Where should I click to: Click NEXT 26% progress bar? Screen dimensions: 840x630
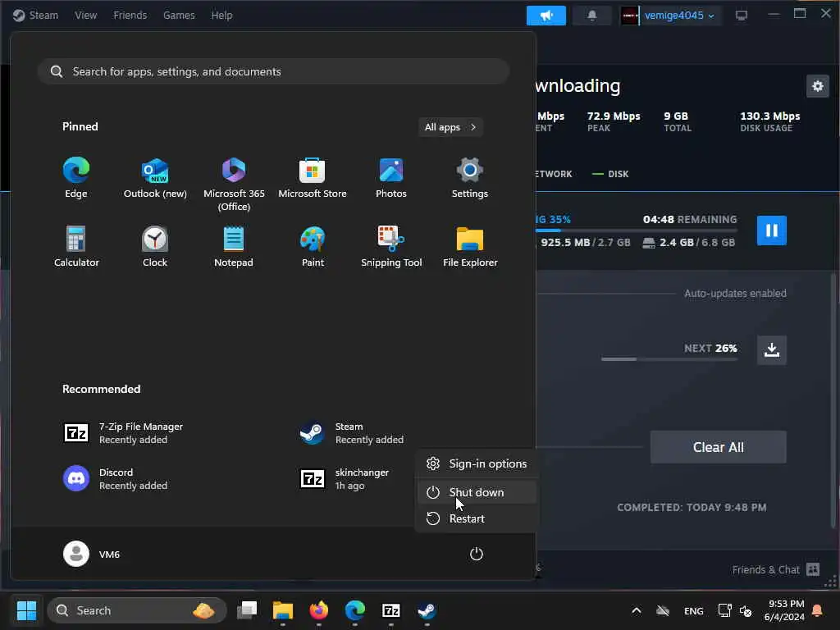(x=669, y=359)
